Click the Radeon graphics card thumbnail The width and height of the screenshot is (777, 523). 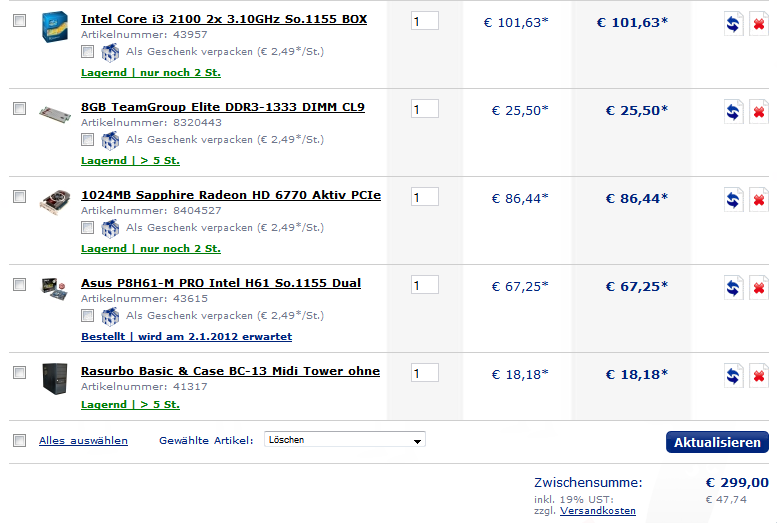55,202
